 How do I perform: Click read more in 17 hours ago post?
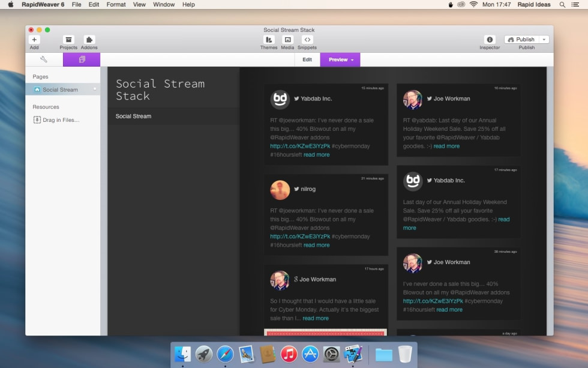(316, 318)
